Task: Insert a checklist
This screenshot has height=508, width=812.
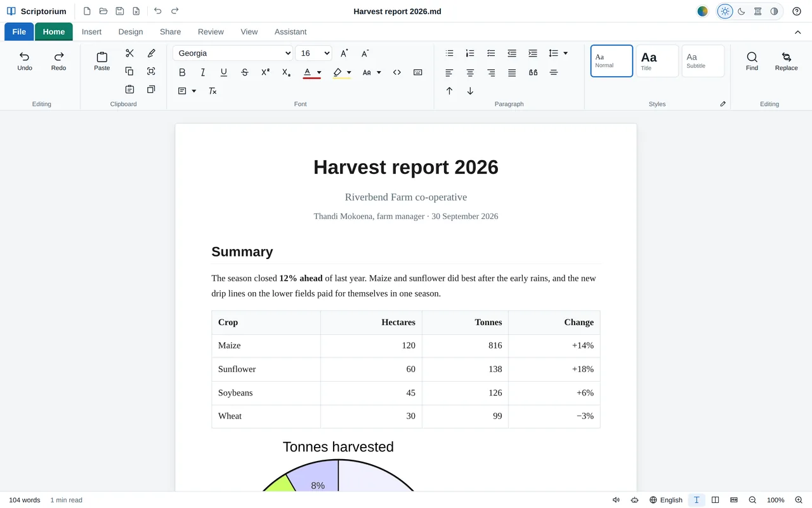Action: click(491, 53)
